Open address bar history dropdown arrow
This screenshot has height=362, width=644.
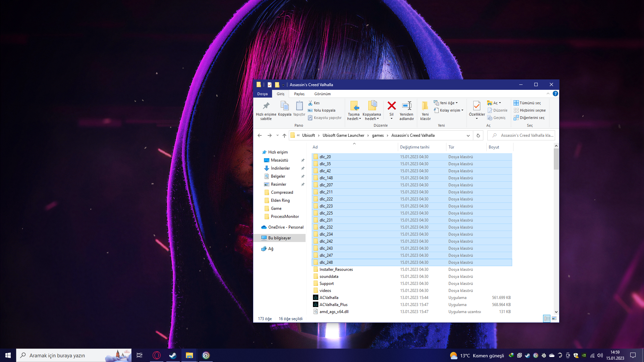pos(468,135)
